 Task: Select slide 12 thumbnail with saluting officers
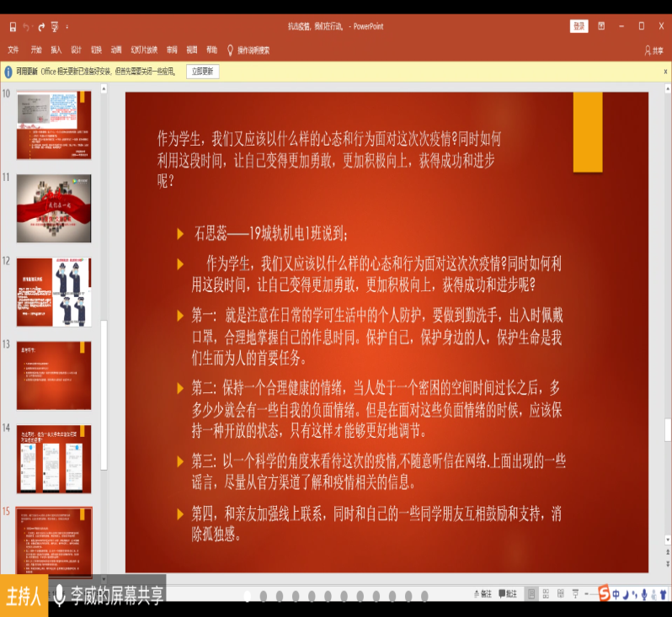pyautogui.click(x=54, y=292)
